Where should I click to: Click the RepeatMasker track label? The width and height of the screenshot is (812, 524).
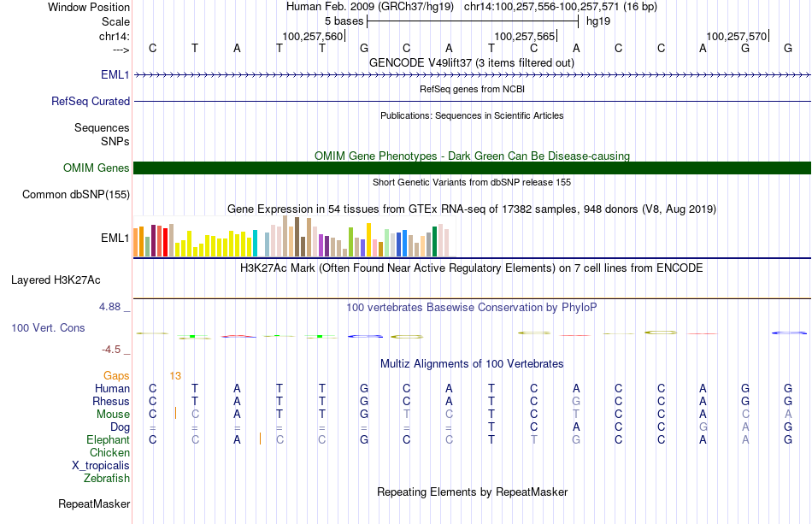pos(94,503)
